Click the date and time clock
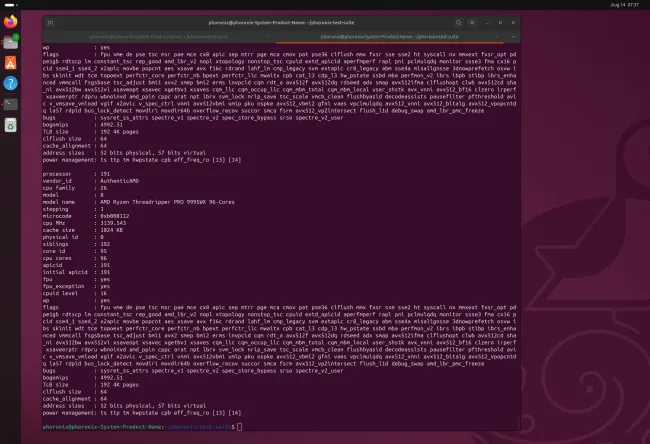This screenshot has height=444, width=650. 620,4
